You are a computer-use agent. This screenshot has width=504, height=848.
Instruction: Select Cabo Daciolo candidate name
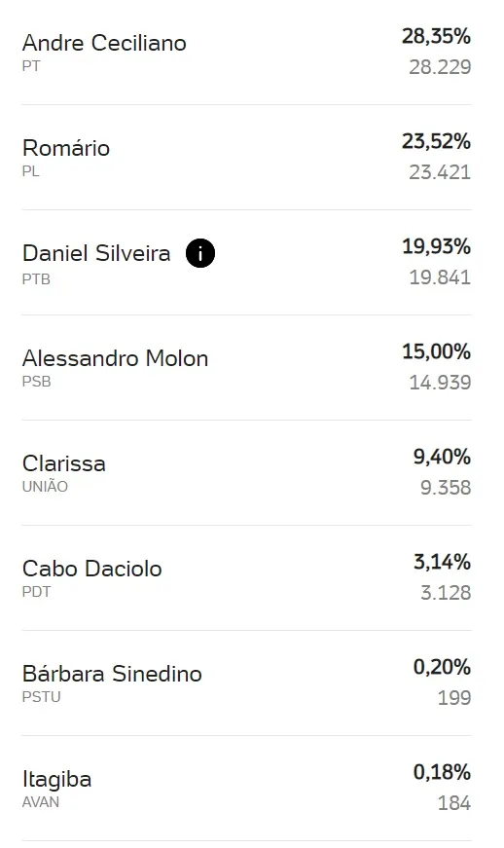click(x=91, y=569)
